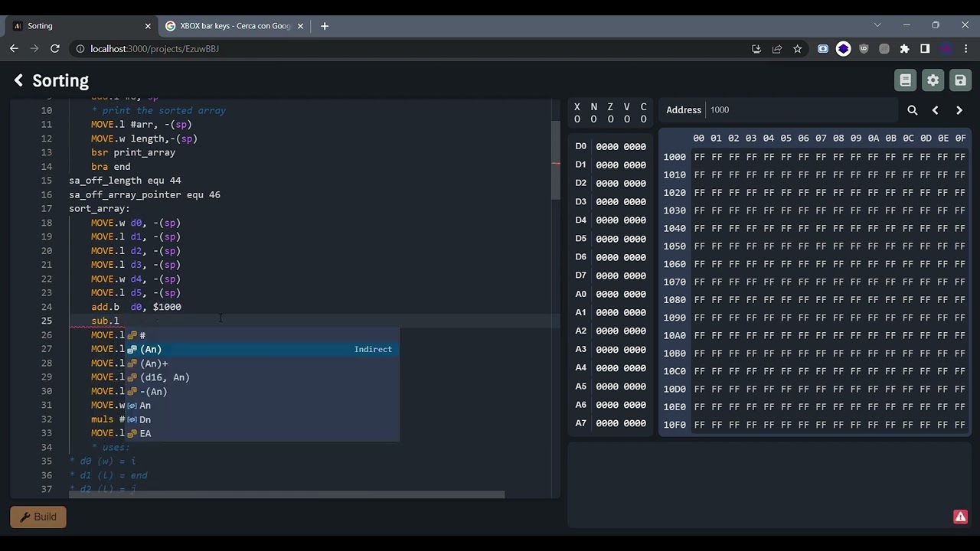Click register D3 value

click(621, 202)
